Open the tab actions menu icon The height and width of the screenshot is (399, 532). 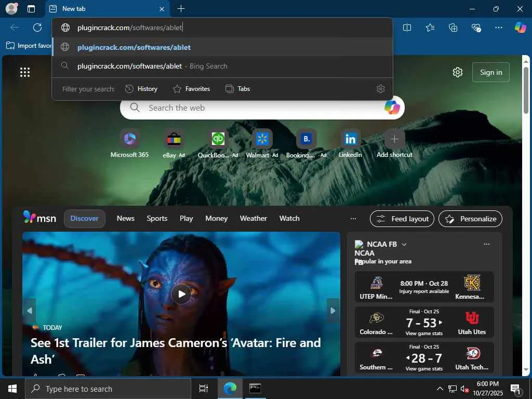(x=31, y=9)
